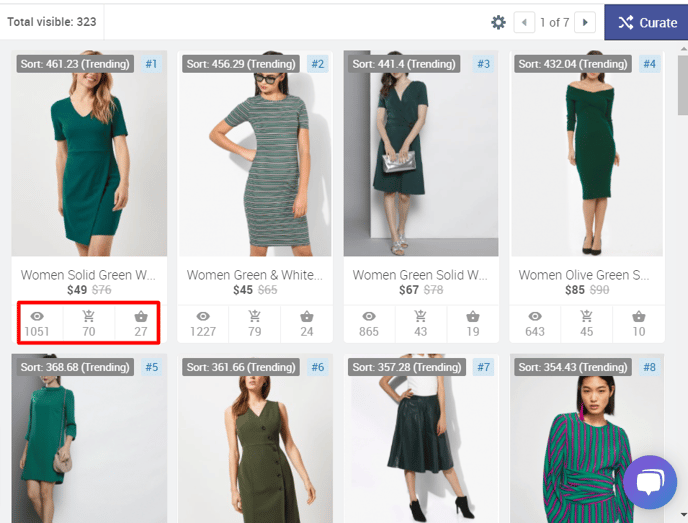Click the $85 sale price
Image resolution: width=688 pixels, height=523 pixels.
[x=575, y=290]
